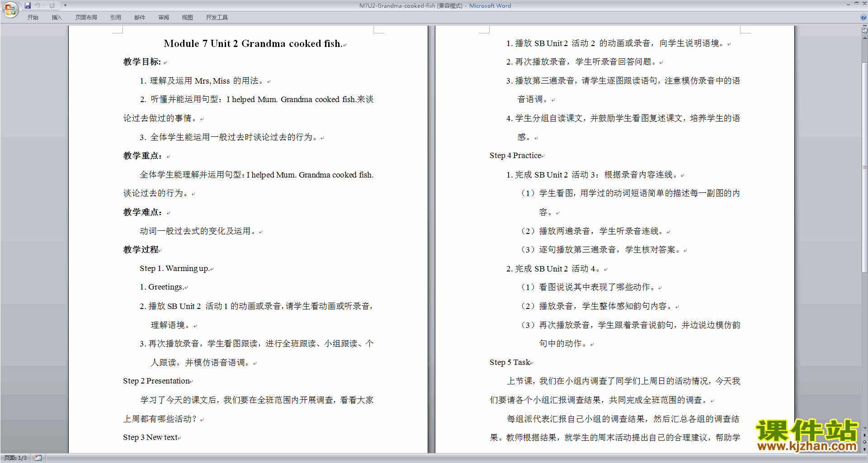Click the line 看图说说其中表现了哪些动作。

589,287
